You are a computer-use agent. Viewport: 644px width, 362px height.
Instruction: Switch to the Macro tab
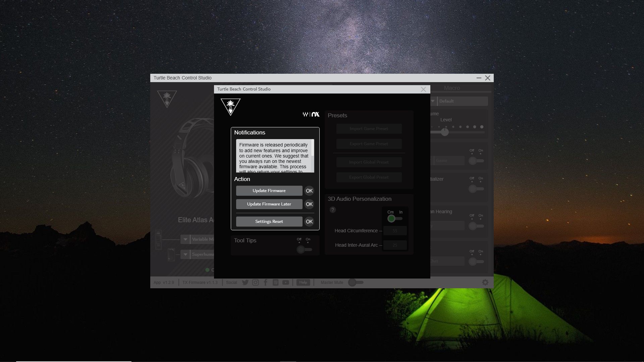point(452,88)
